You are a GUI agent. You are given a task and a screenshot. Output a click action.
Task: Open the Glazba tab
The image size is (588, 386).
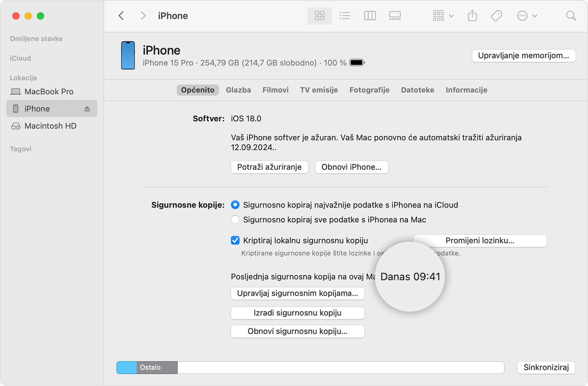[238, 90]
